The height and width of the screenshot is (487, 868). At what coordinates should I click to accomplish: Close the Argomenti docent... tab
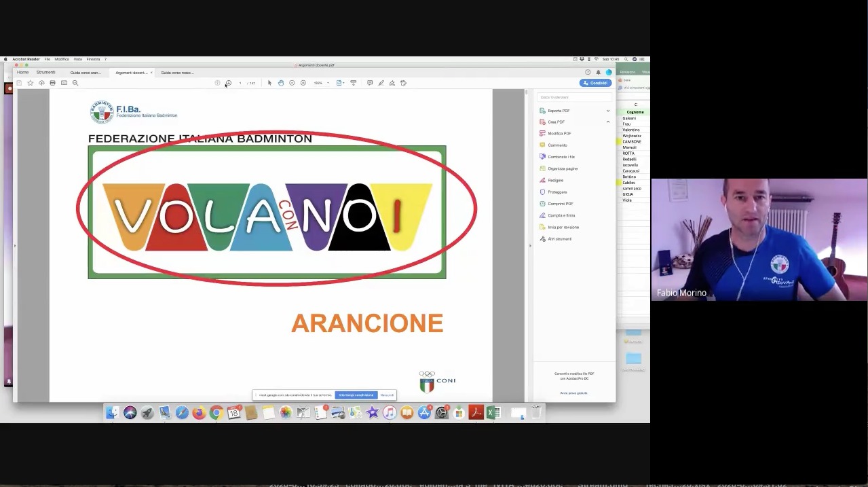(151, 72)
